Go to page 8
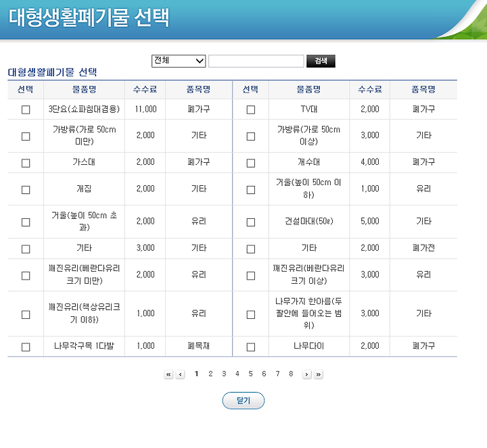This screenshot has height=448, width=487. coord(291,374)
